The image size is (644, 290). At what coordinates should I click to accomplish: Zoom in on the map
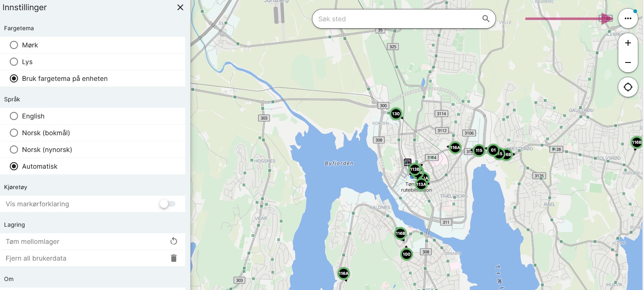[628, 43]
